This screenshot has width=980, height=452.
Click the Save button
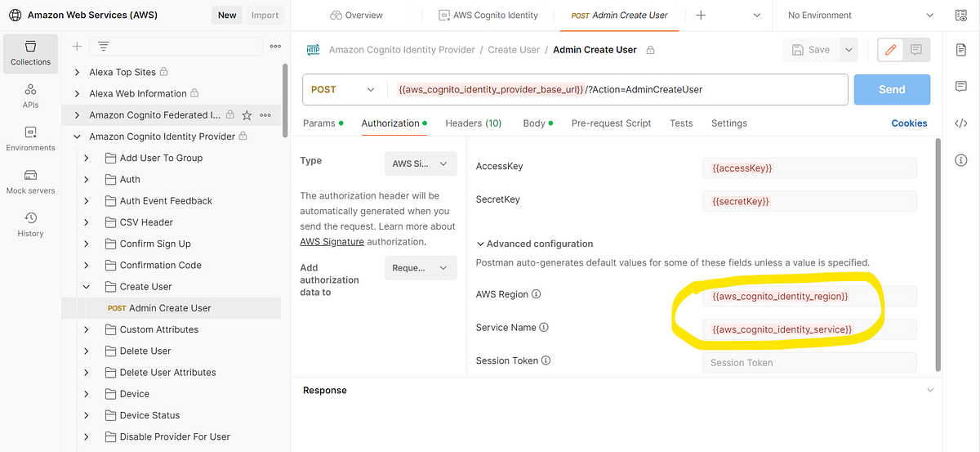(811, 50)
